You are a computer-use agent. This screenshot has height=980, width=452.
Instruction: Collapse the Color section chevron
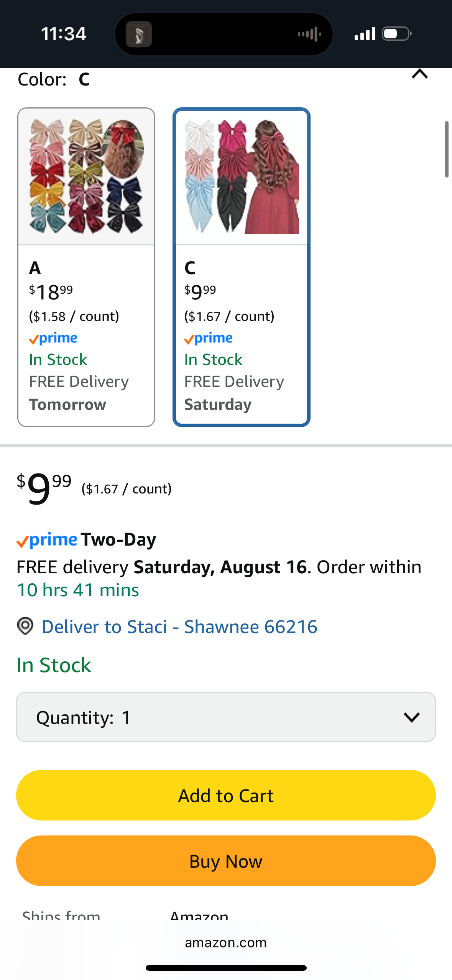[x=419, y=74]
